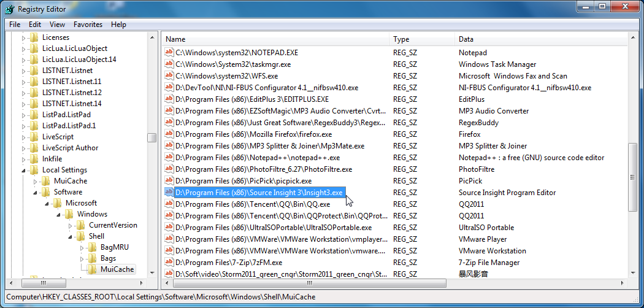Screen dimensions: 644x308
Task: Click the folder icon of LiveScript Author key
Action: [34, 148]
